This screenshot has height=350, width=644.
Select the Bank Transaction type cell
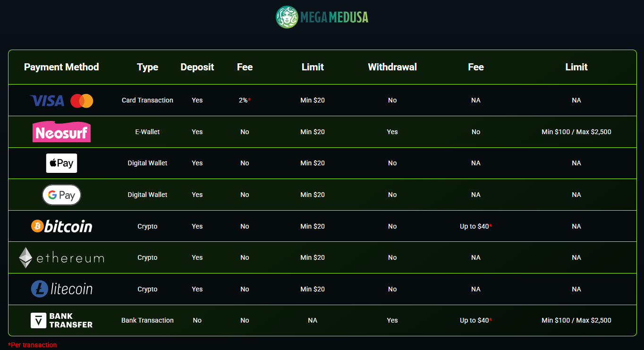[147, 320]
